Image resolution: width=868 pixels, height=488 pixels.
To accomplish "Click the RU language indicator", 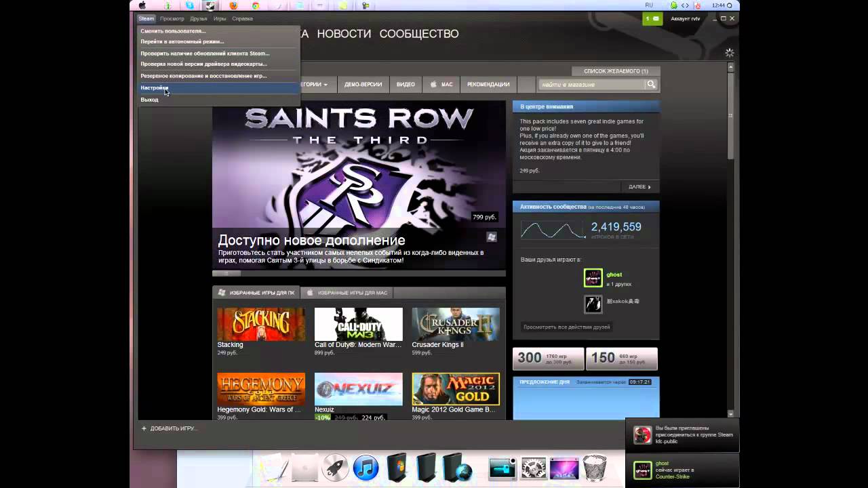I will click(649, 5).
